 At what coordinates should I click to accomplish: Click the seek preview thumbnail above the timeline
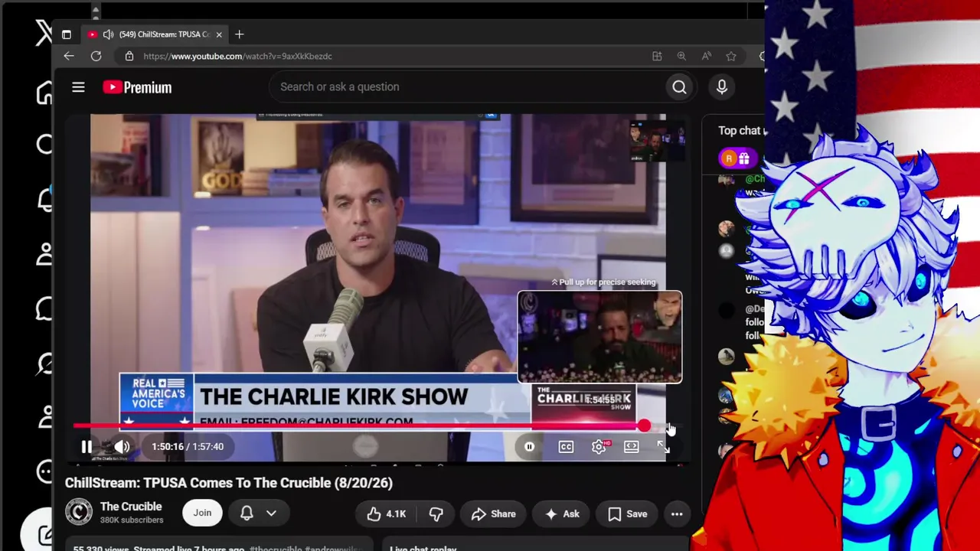coord(599,337)
